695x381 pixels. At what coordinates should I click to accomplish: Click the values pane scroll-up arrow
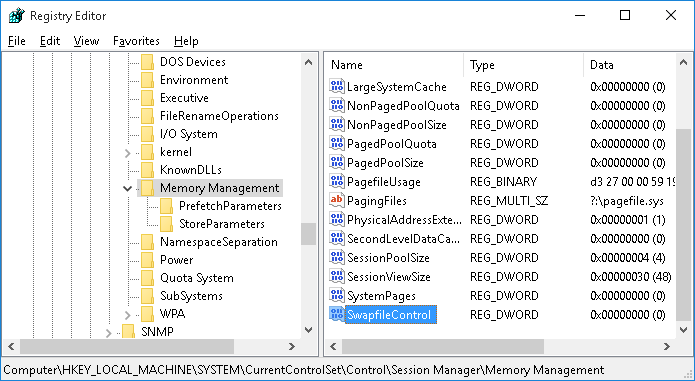683,62
